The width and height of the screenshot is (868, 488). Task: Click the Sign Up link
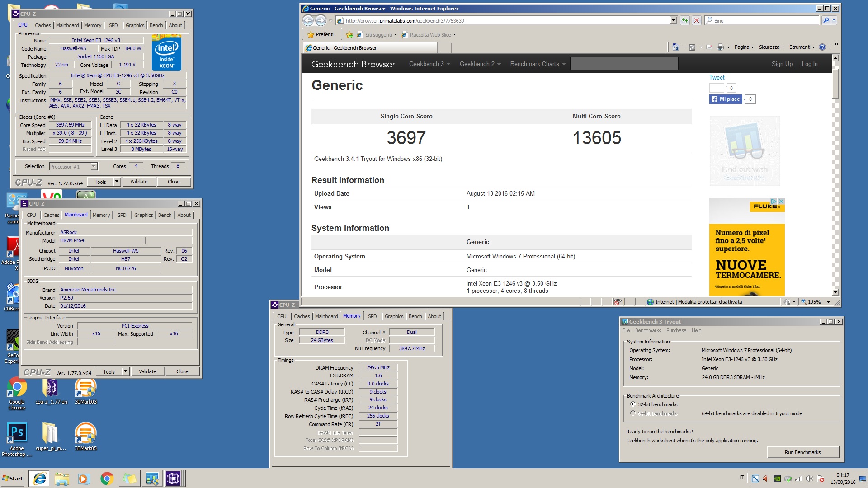click(x=782, y=64)
